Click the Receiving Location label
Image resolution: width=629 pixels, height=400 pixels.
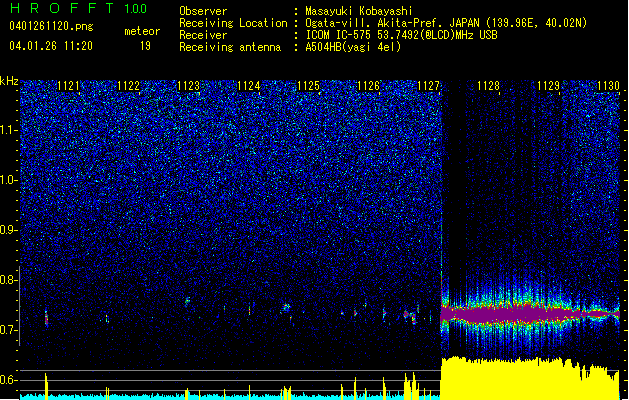point(233,23)
